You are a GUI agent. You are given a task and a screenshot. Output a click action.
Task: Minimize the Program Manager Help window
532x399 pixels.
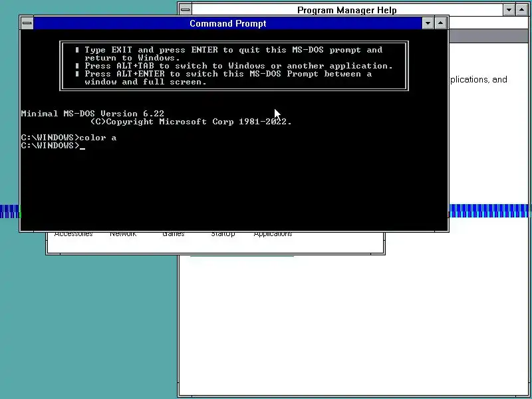tap(509, 10)
